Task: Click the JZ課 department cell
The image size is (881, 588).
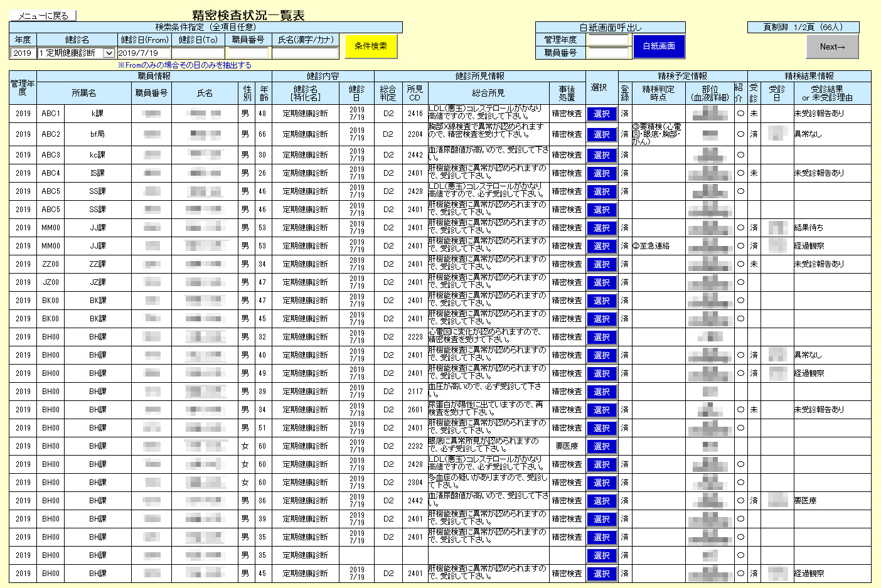Action: pyautogui.click(x=98, y=282)
